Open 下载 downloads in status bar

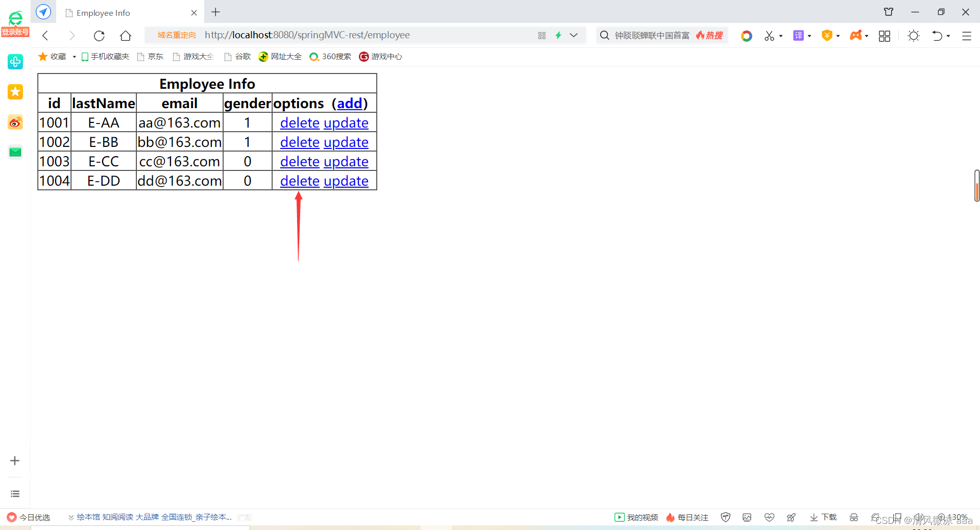pyautogui.click(x=823, y=517)
